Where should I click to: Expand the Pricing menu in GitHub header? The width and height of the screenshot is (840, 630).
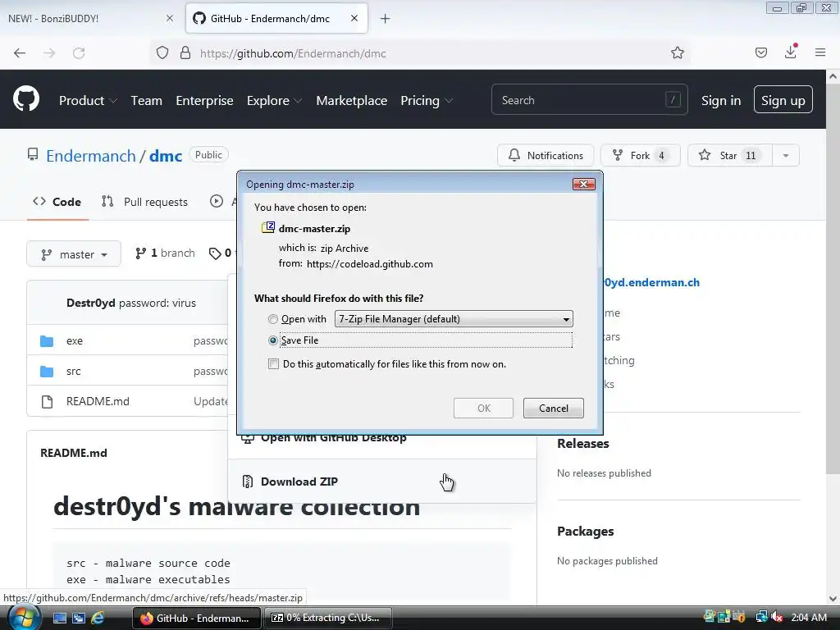[427, 100]
